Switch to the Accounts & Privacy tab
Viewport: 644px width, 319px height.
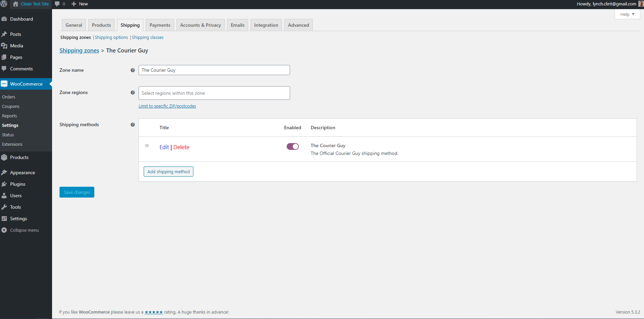pyautogui.click(x=200, y=25)
